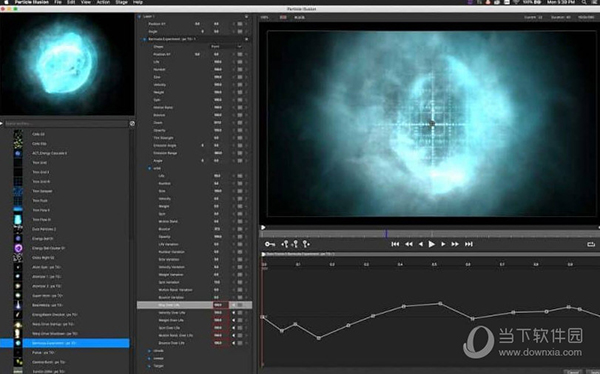The width and height of the screenshot is (600, 374).
Task: Click the speaker-like icon in Spin Over Life row
Action: [233, 328]
